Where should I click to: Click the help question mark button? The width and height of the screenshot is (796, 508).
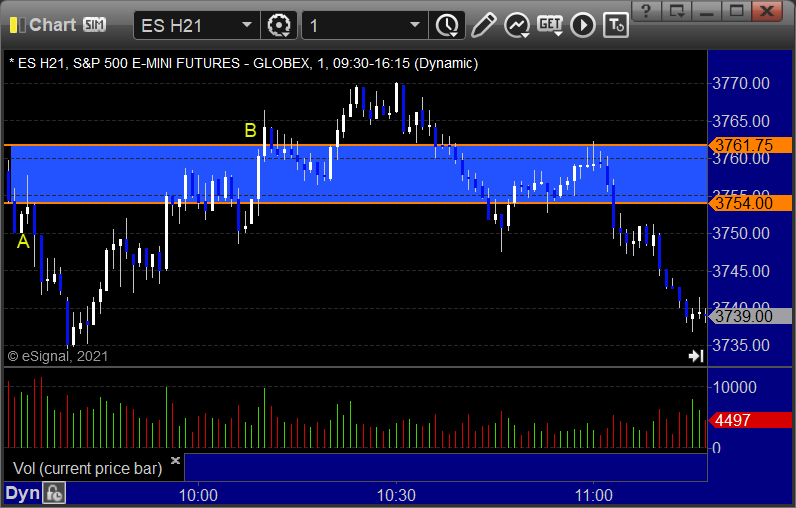point(646,11)
